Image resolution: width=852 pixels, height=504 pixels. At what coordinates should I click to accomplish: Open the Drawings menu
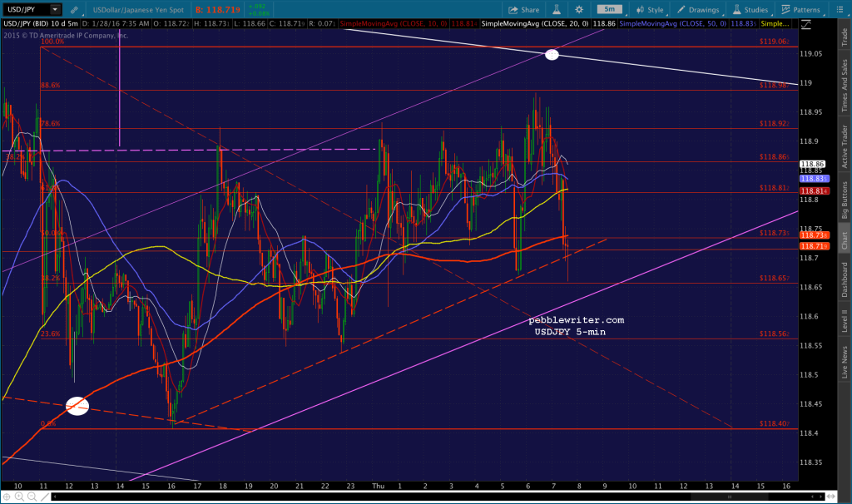[698, 10]
